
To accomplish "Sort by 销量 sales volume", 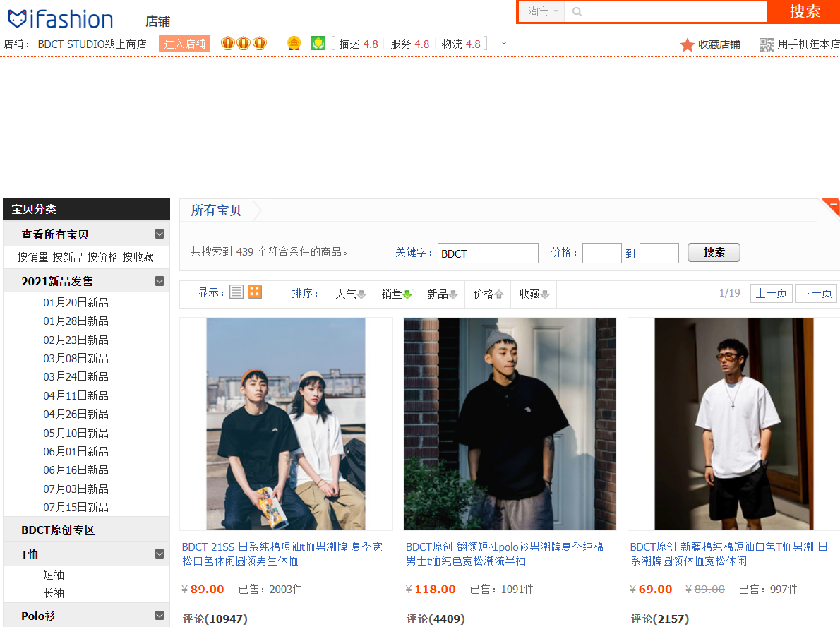I will (397, 294).
